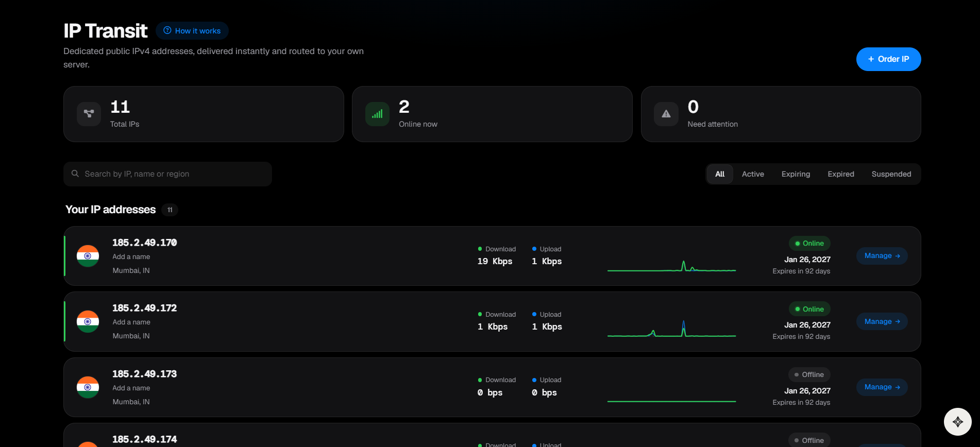
Task: Click the Your IP addresses section heading
Action: tap(111, 210)
